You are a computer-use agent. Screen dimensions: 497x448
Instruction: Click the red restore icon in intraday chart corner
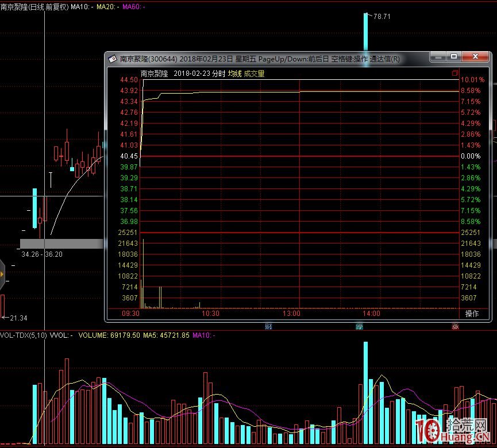point(455,74)
